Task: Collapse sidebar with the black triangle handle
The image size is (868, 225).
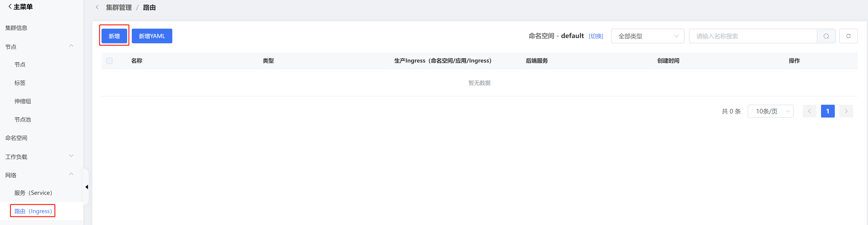Action: [87, 187]
